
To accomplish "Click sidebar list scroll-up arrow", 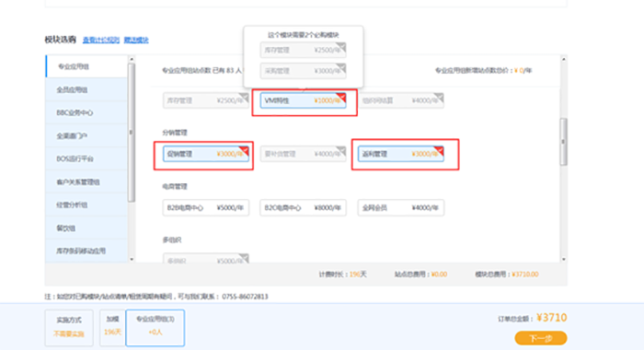I will pyautogui.click(x=132, y=59).
